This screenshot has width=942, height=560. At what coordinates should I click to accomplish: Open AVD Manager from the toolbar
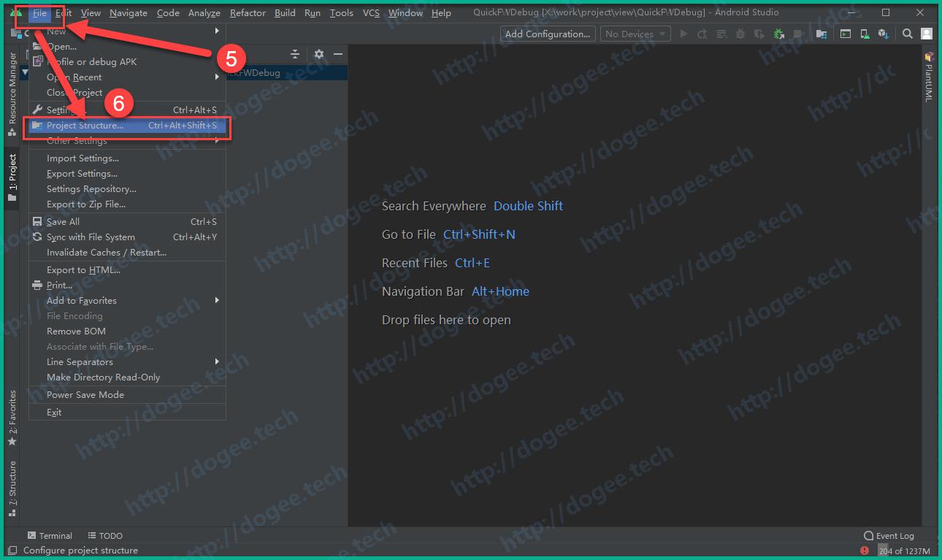pyautogui.click(x=865, y=34)
